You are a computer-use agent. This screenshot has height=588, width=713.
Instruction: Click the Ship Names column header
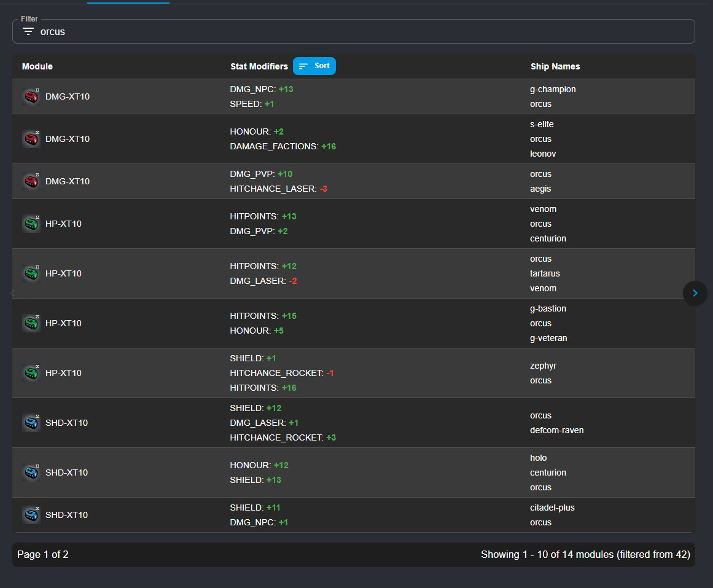pyautogui.click(x=555, y=66)
